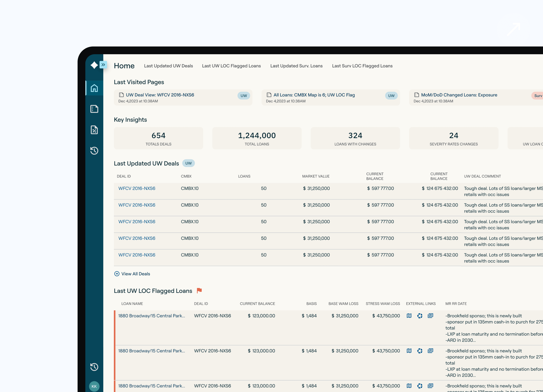Switch to Last Updated UW Deals tab
This screenshot has height=392, width=543.
168,66
